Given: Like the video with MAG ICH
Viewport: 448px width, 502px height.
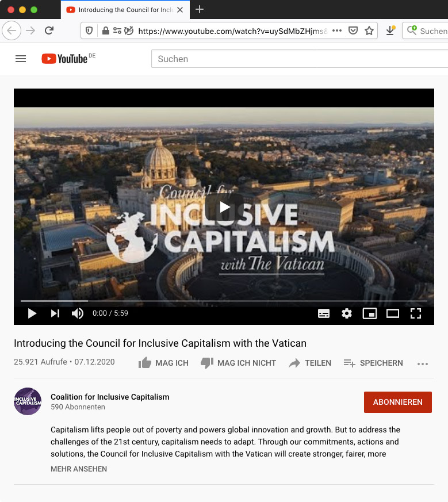Looking at the screenshot, I should [163, 363].
